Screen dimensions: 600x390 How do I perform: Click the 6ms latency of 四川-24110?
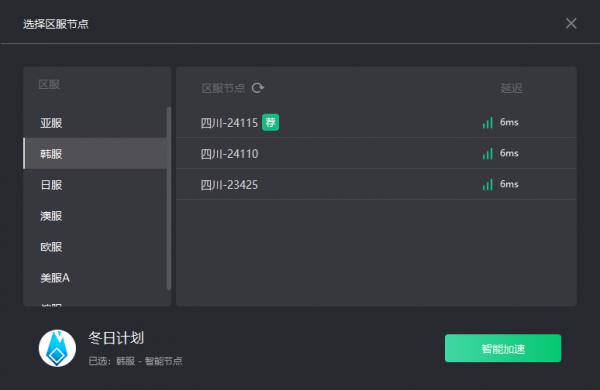(x=509, y=153)
